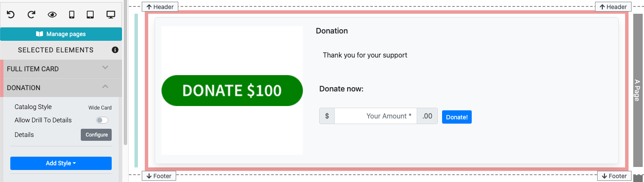This screenshot has height=182, width=644.
Task: Click the Your Amount input field
Action: coord(375,116)
